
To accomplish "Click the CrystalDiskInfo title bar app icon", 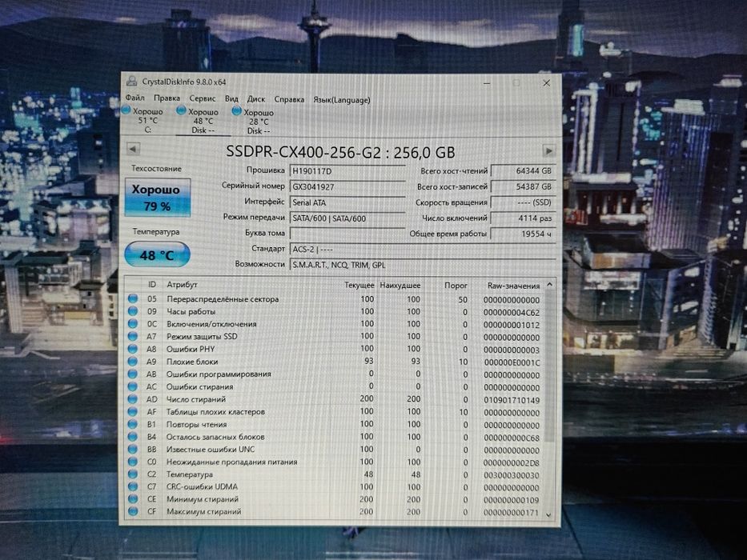I will pyautogui.click(x=131, y=82).
